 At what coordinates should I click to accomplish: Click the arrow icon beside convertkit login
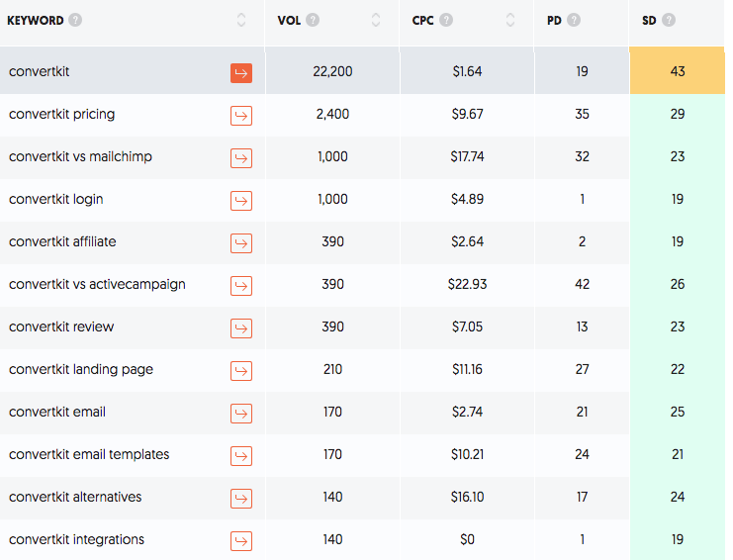(241, 201)
